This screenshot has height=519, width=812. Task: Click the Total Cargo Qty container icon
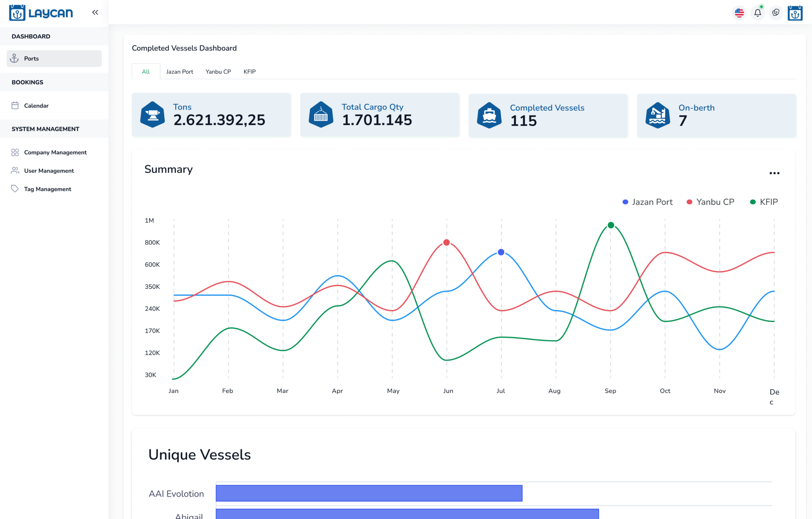tap(321, 114)
